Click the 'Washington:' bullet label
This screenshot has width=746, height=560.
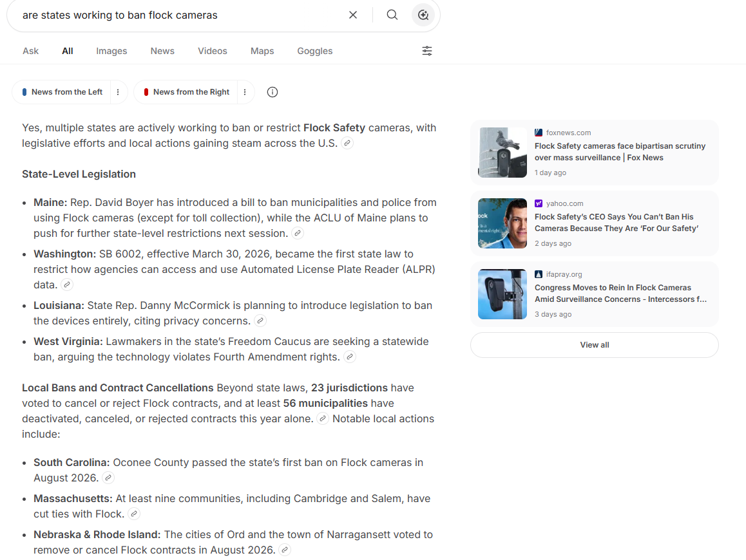coord(64,254)
